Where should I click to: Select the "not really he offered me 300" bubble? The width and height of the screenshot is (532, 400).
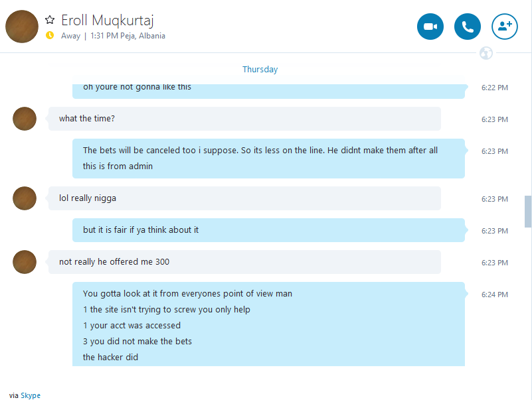pyautogui.click(x=244, y=262)
